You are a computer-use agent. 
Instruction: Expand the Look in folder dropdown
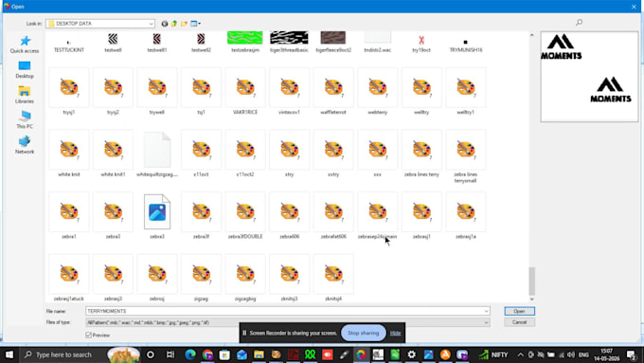point(152,24)
